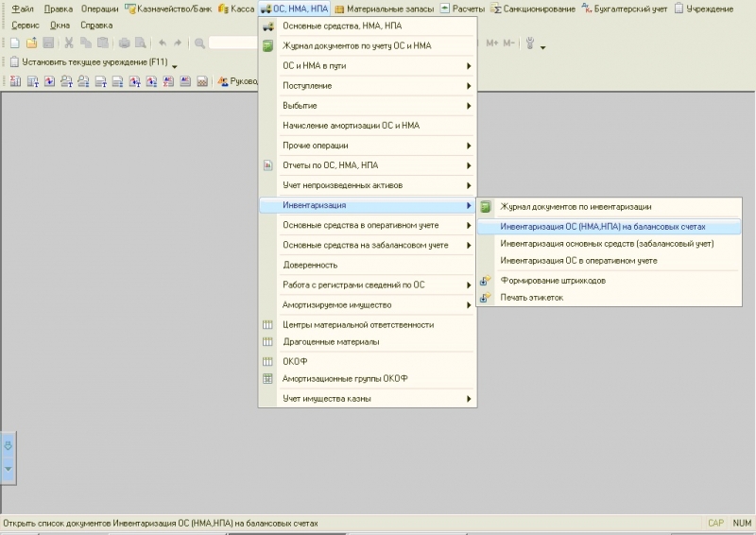This screenshot has width=756, height=535.
Task: Choose Начисление амортизации ОС и НМА
Action: [351, 126]
